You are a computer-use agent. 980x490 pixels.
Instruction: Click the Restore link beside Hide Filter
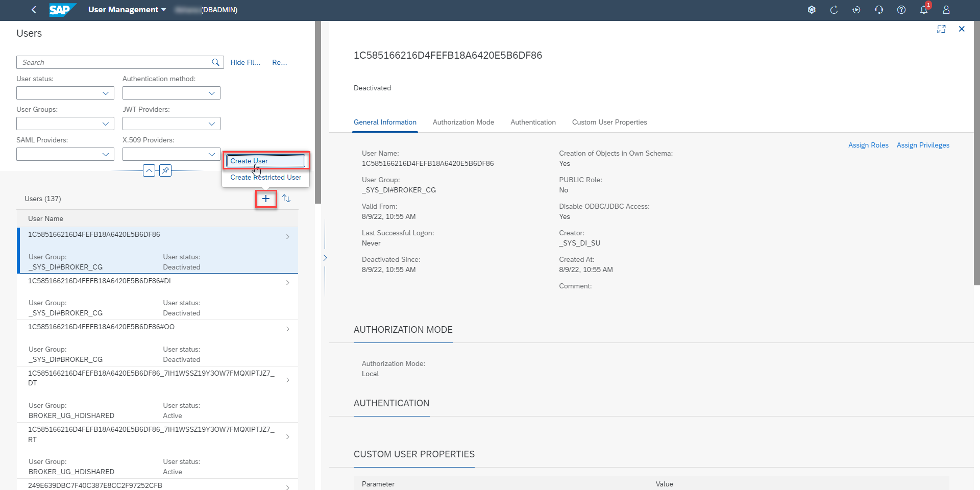pyautogui.click(x=280, y=62)
